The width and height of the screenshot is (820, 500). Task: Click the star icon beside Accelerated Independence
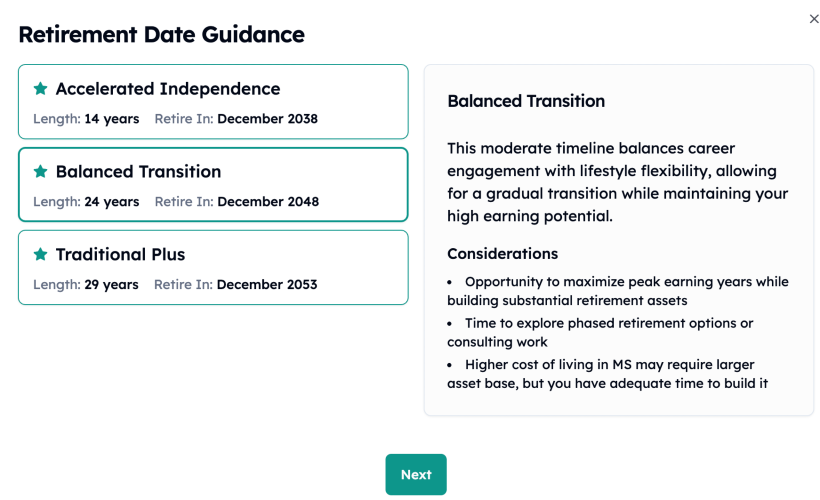pos(40,88)
